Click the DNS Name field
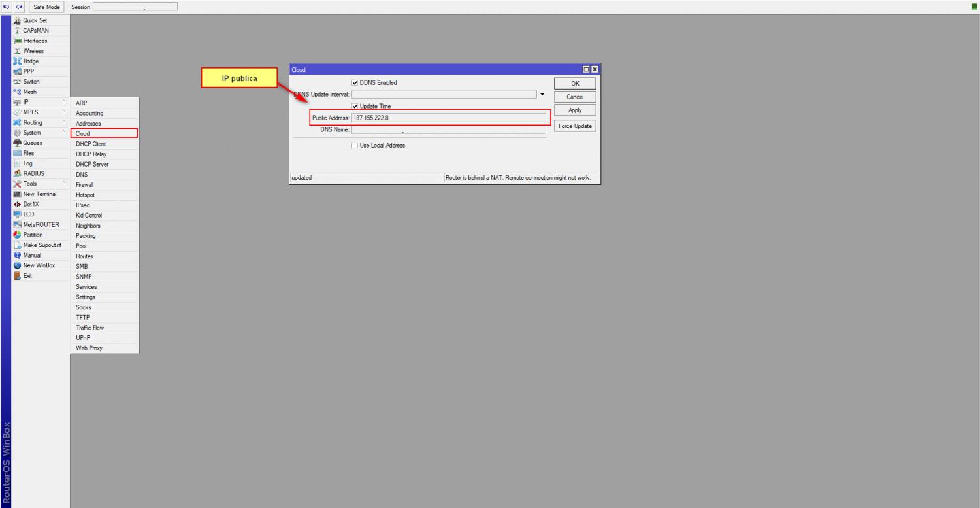Image resolution: width=980 pixels, height=508 pixels. click(448, 129)
